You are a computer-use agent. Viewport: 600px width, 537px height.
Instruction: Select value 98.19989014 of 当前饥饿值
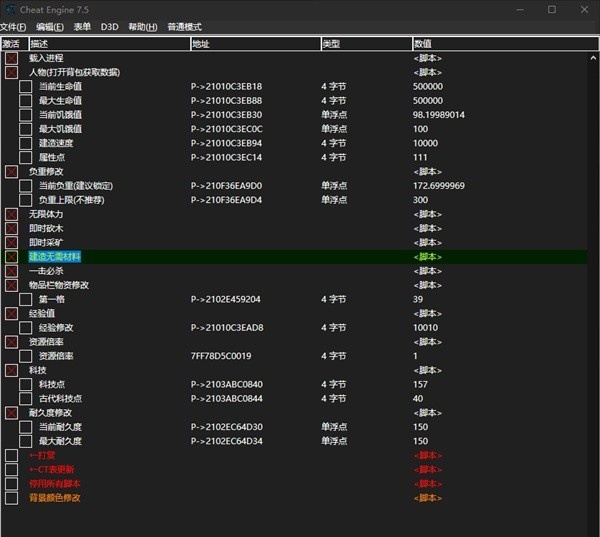click(x=439, y=115)
